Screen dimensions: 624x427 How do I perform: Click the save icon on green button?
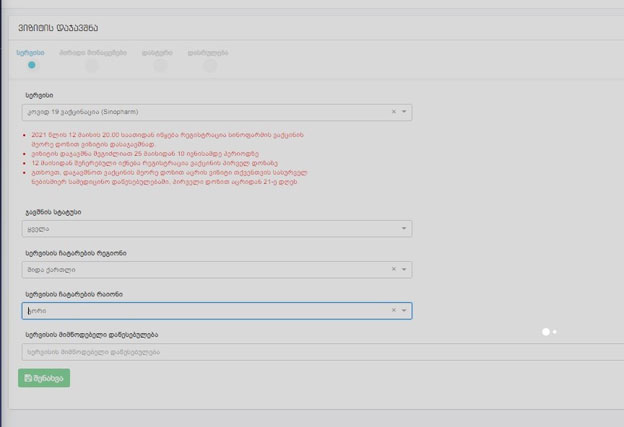click(28, 378)
